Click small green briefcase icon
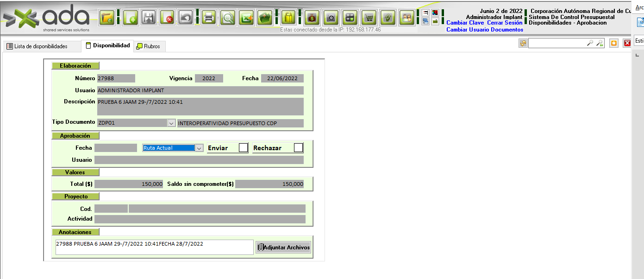Image resolution: width=644 pixels, height=279 pixels. pyautogui.click(x=435, y=21)
